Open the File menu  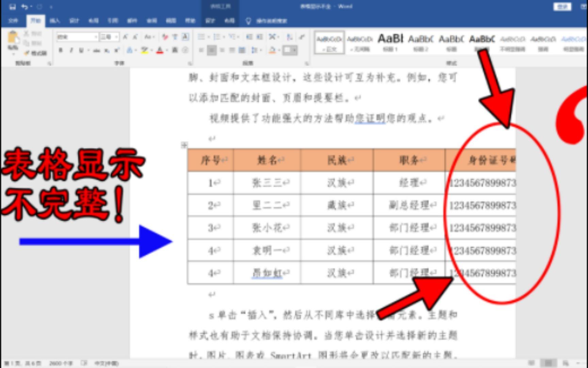pos(14,21)
